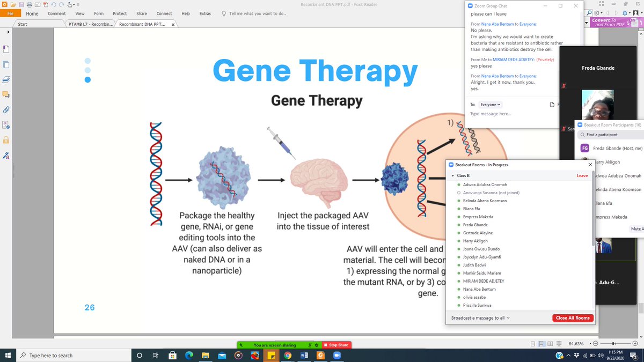Open Microsoft Edge from the taskbar

(x=189, y=356)
